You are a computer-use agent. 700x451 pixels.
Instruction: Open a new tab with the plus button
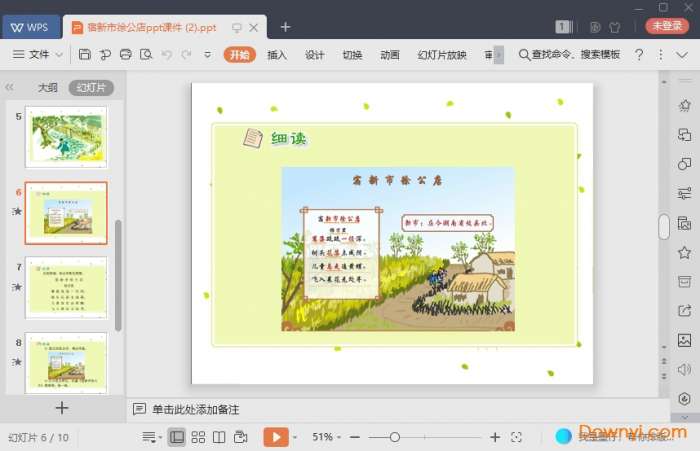pos(285,27)
